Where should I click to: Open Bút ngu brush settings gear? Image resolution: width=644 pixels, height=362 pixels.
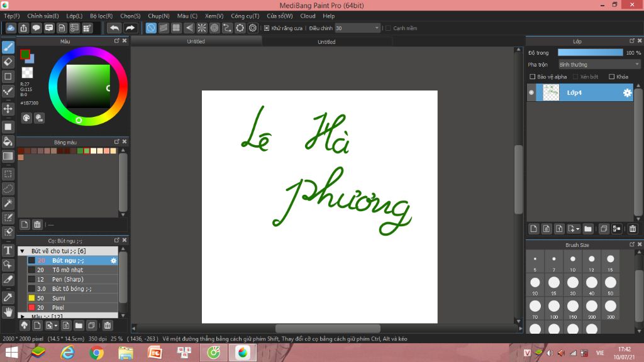point(113,261)
